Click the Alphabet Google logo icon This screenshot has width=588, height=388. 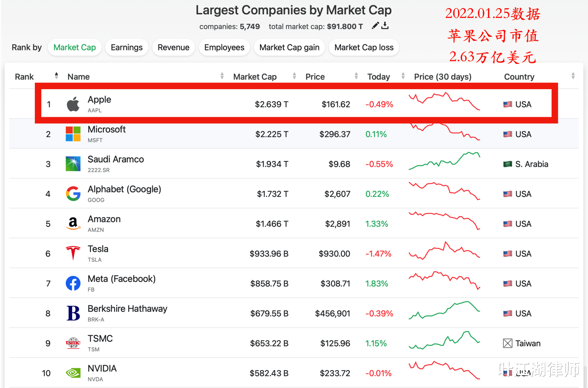tap(73, 194)
